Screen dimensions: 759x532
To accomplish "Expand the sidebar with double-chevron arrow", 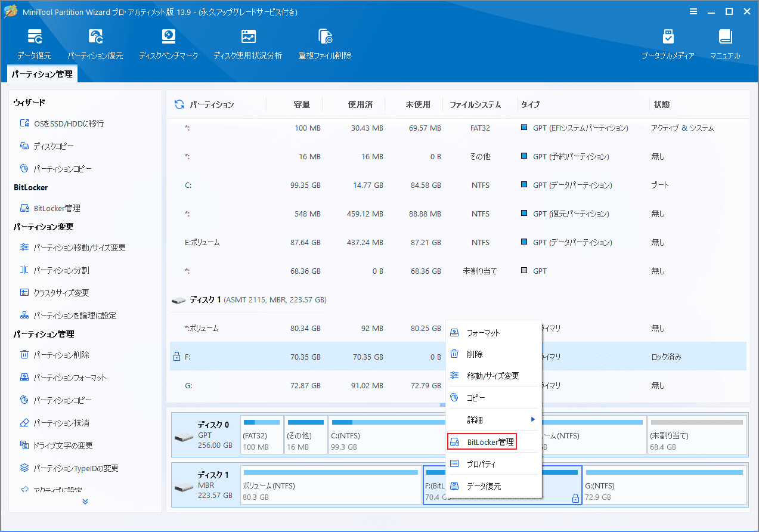I will click(x=85, y=502).
